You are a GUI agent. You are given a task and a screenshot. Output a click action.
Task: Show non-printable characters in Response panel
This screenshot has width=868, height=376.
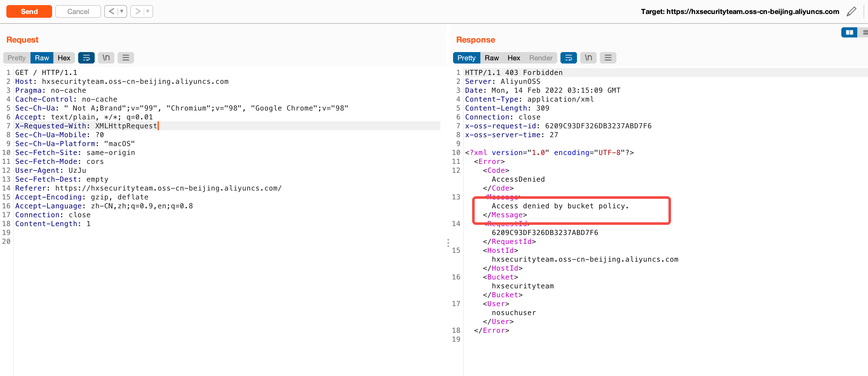coord(588,57)
